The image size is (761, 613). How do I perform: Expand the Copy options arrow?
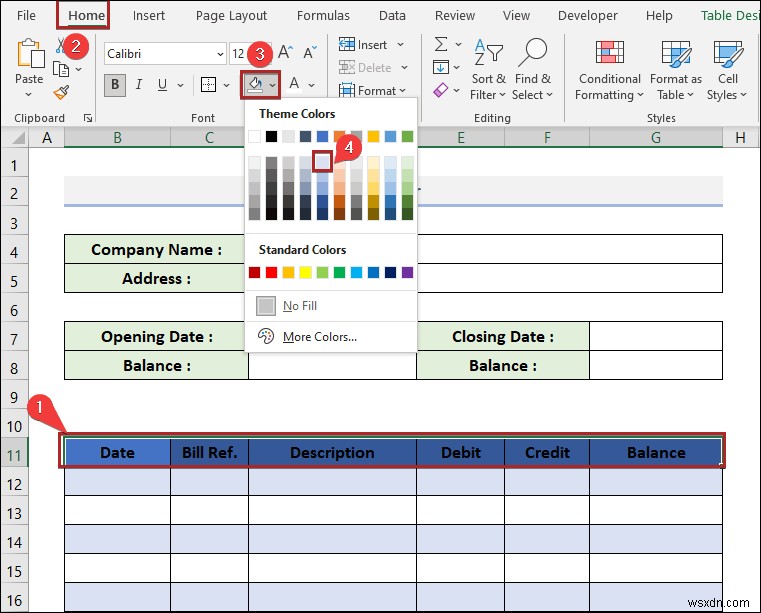(79, 69)
